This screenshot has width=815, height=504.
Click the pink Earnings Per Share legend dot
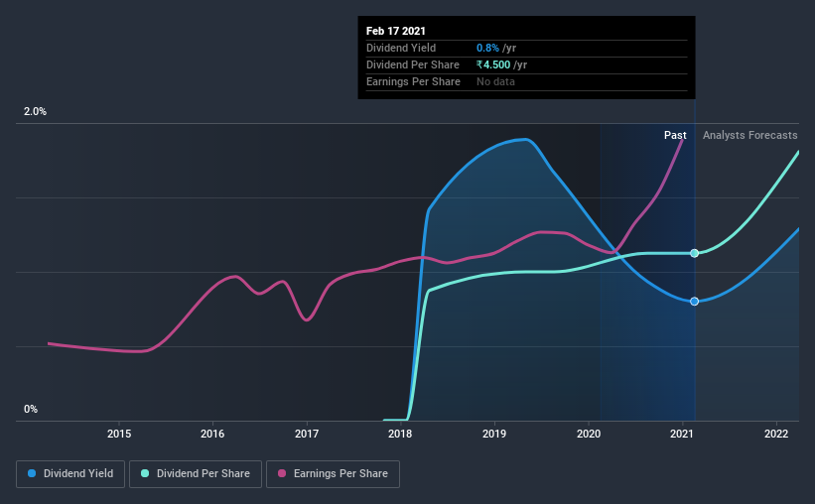point(282,473)
